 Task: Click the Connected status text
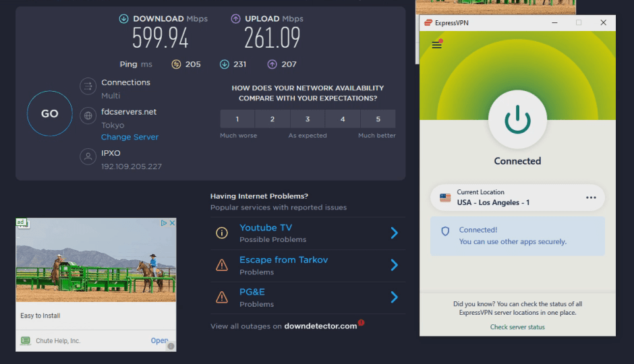click(x=517, y=161)
